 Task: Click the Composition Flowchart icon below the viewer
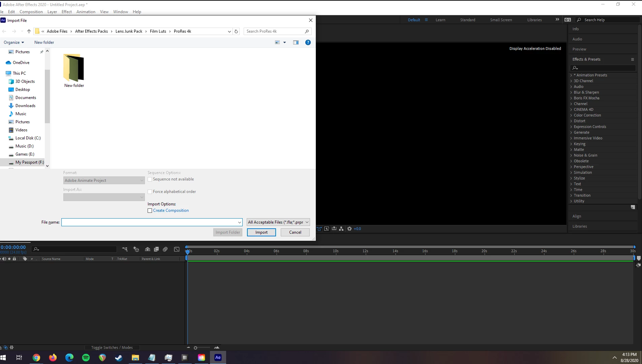[x=341, y=229]
